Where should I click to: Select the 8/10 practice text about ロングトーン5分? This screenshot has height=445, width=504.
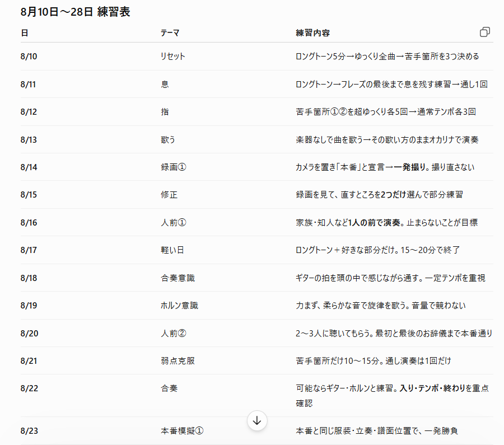(388, 57)
